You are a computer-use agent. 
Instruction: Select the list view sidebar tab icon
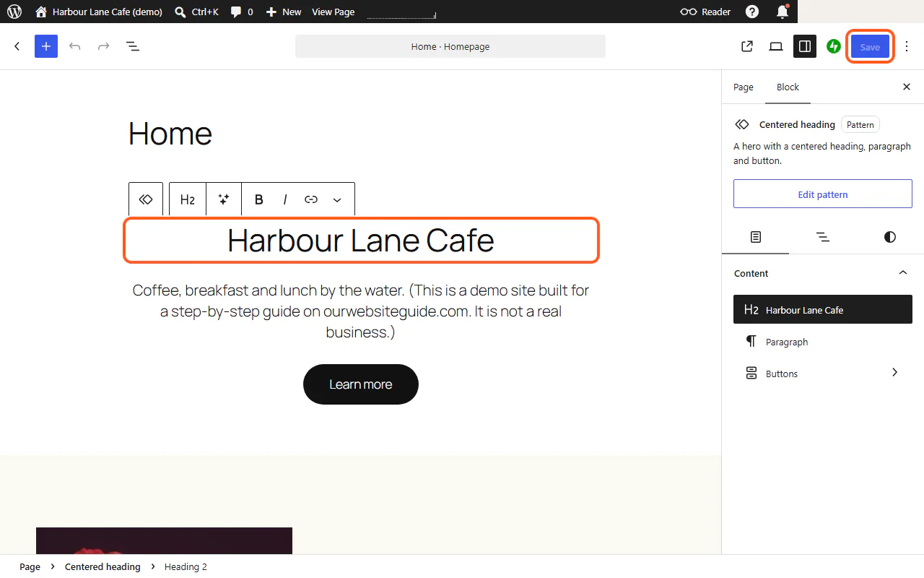click(822, 237)
